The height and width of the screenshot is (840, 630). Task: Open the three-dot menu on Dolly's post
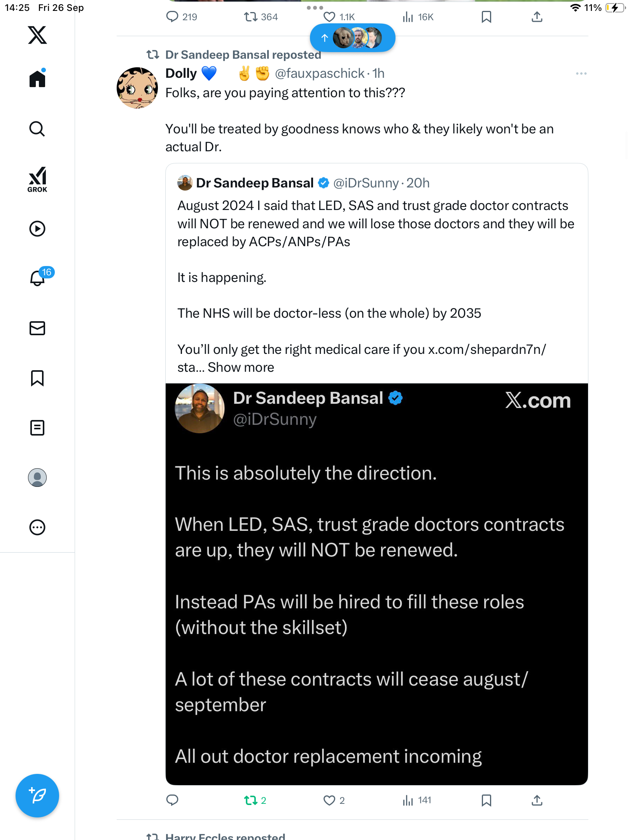581,73
